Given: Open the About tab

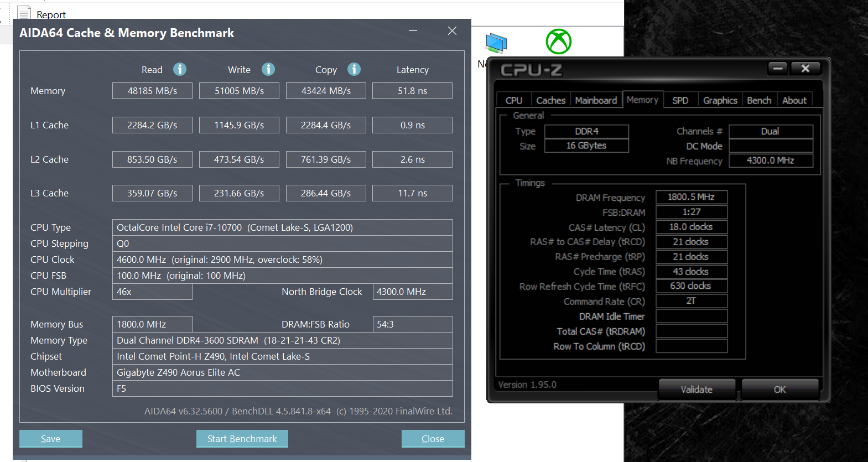Looking at the screenshot, I should pos(794,100).
